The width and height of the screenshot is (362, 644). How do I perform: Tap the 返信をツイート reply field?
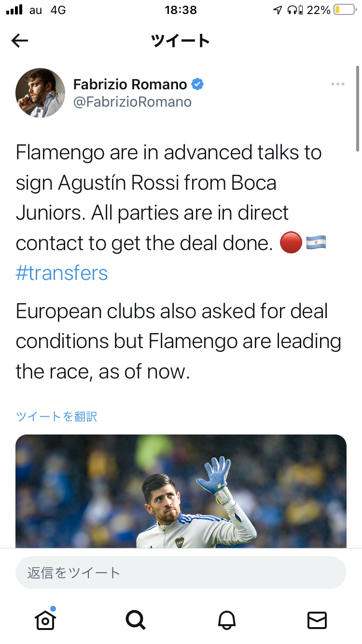pyautogui.click(x=181, y=573)
